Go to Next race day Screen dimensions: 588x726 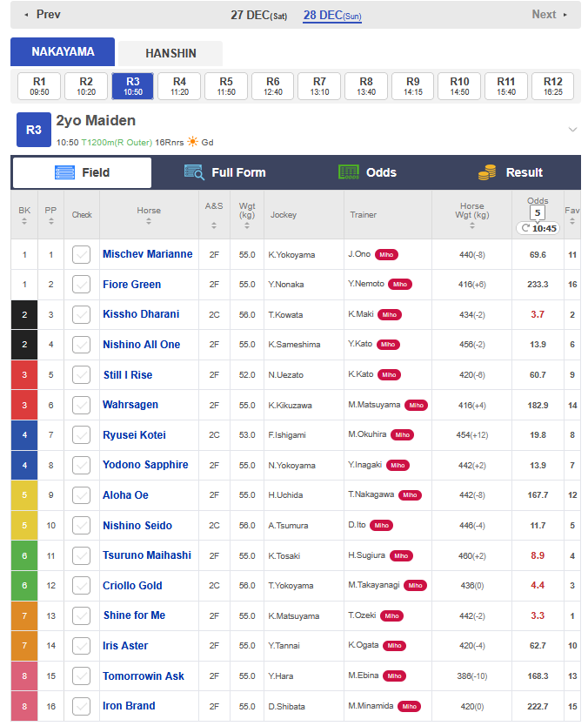[x=549, y=15]
